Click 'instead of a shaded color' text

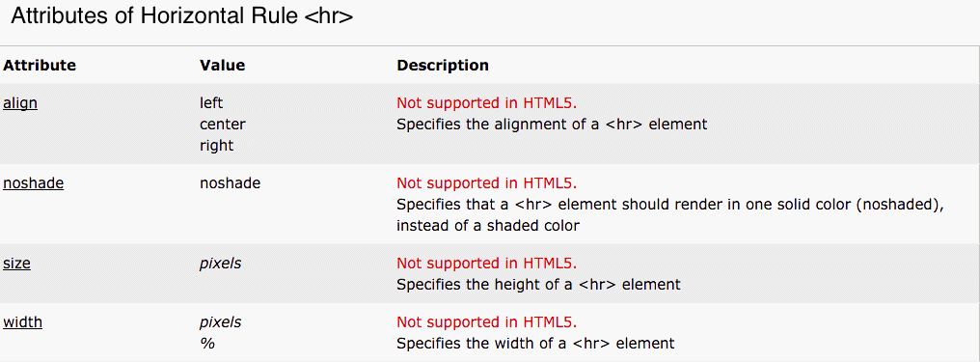click(x=488, y=226)
